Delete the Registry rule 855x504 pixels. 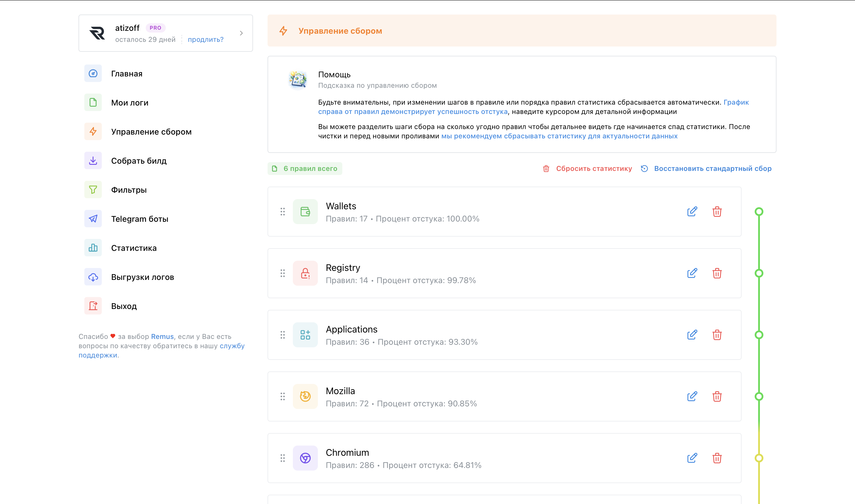tap(717, 274)
